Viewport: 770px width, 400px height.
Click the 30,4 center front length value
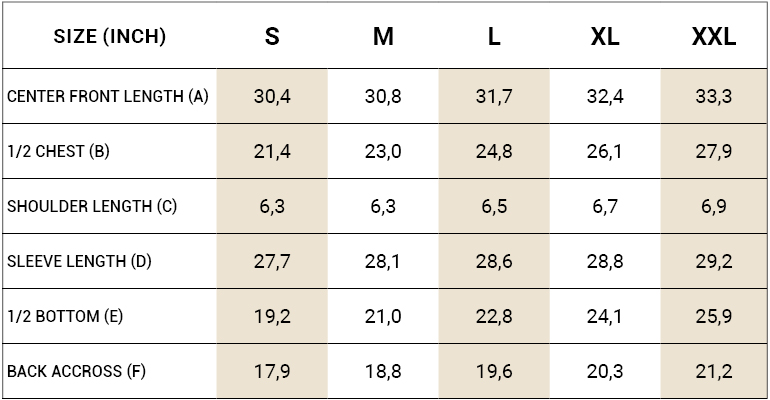(x=272, y=97)
